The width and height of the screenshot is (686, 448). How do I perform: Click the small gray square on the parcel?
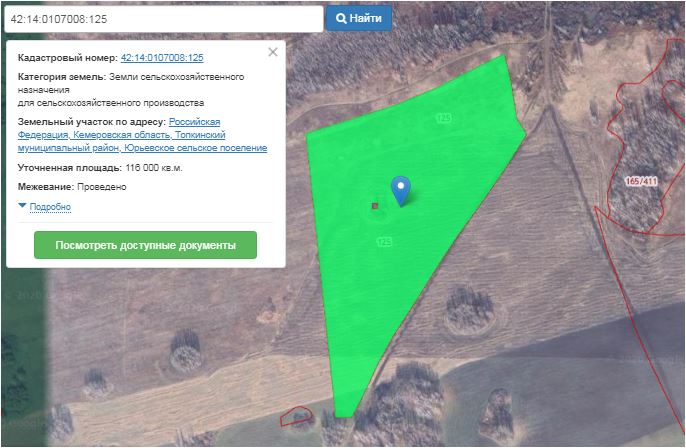(375, 206)
